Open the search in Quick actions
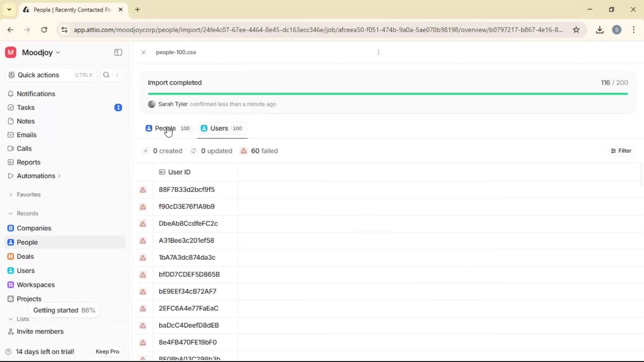 [106, 75]
